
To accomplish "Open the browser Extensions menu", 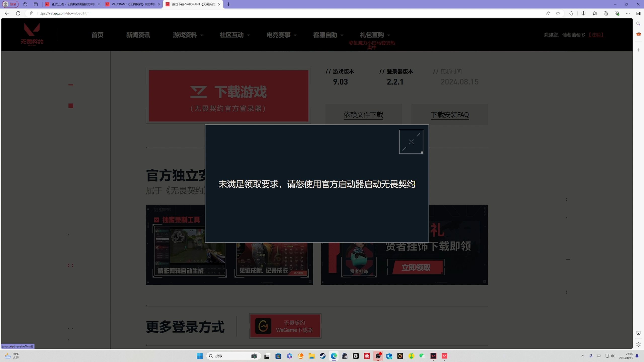I will point(571,13).
